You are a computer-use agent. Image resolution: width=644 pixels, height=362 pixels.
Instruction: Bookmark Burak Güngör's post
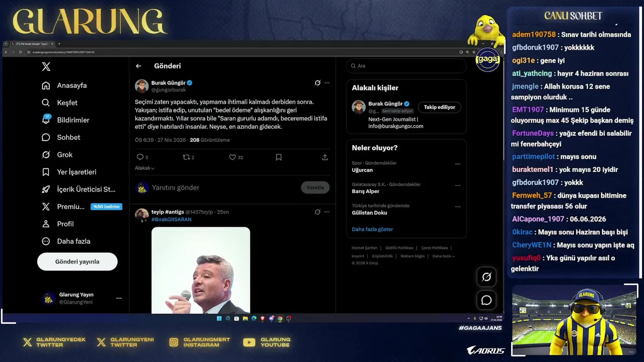coord(279,157)
